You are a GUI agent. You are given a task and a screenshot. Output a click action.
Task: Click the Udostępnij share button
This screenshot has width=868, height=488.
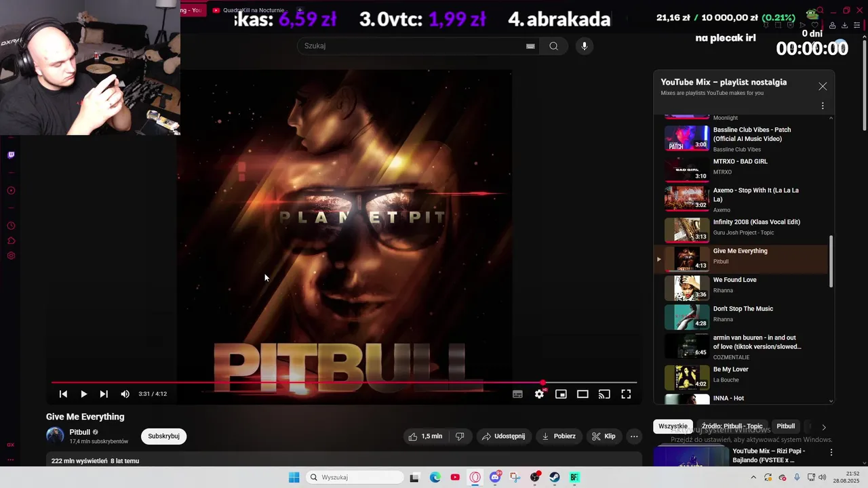503,436
